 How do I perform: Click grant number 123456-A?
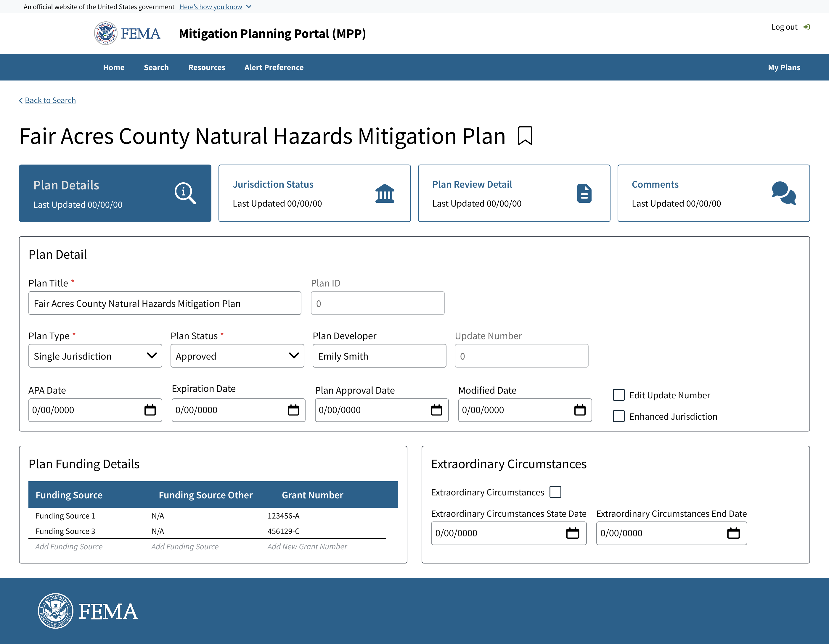[x=284, y=516]
